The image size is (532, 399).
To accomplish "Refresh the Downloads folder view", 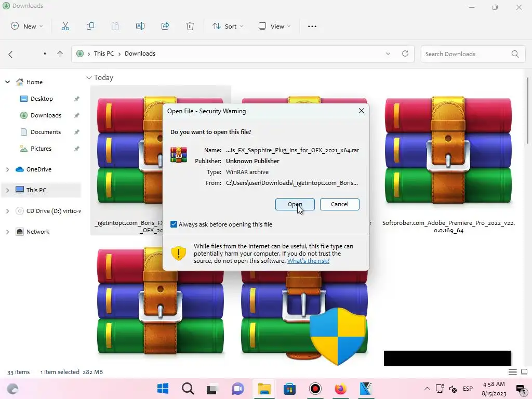I will click(405, 54).
